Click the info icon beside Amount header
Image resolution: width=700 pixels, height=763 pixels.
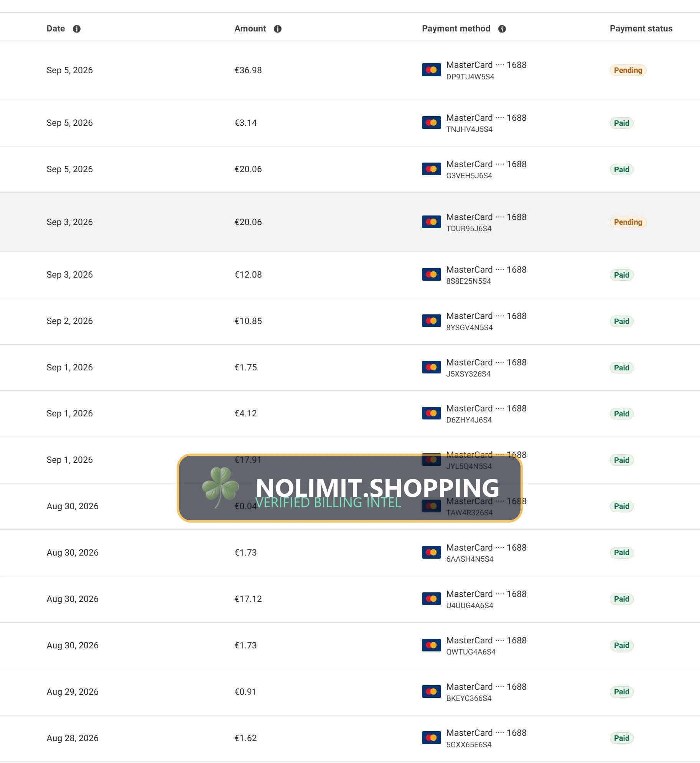tap(278, 29)
